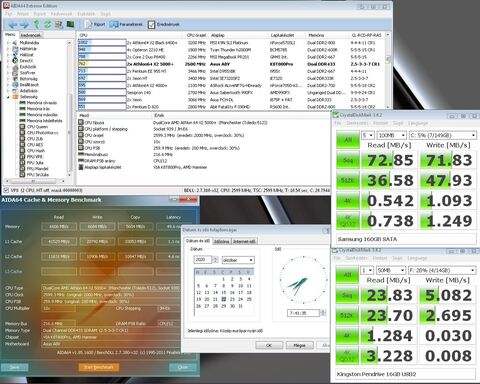
Task: Open the test count 5 dropdown
Action: coord(368,135)
